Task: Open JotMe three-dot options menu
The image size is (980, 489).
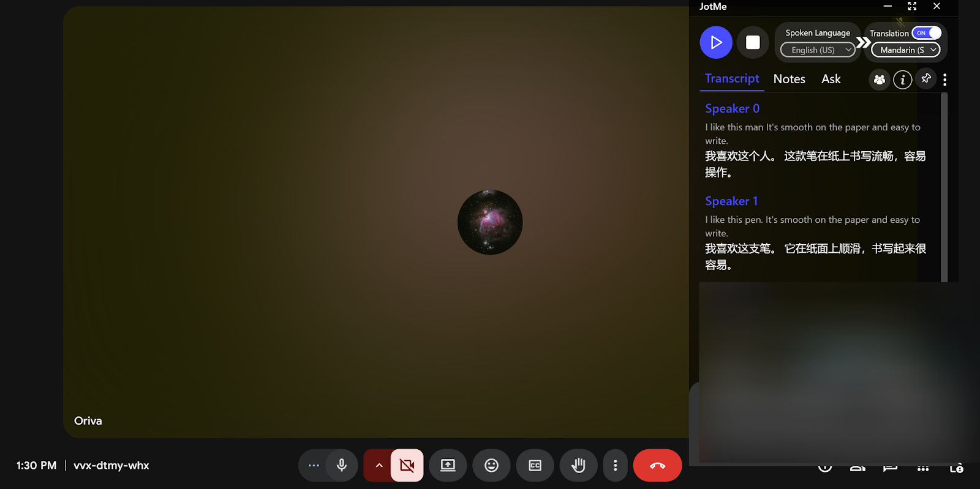Action: click(945, 80)
